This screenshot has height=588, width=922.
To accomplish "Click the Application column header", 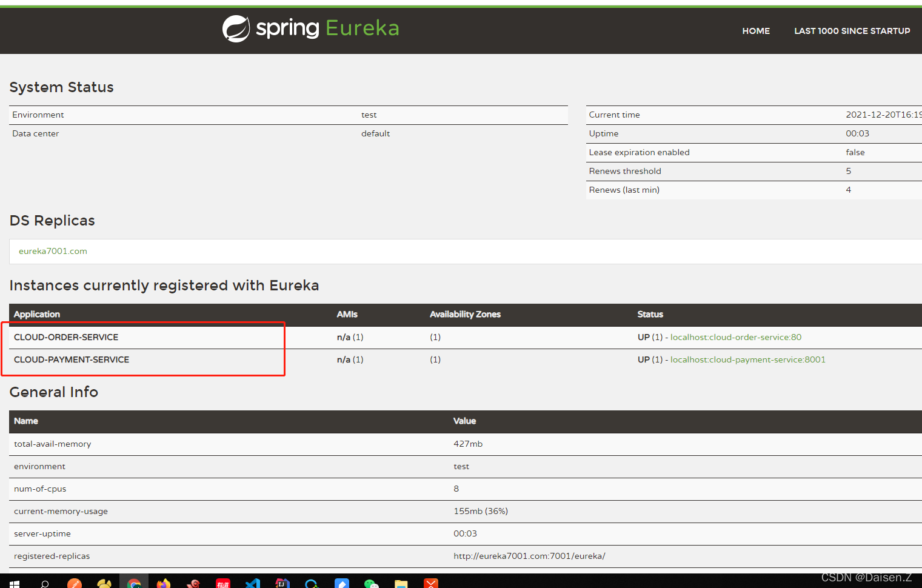I will pos(37,314).
